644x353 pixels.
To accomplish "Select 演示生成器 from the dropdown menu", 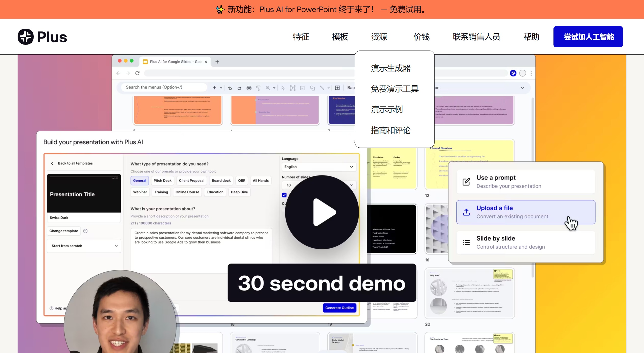I will point(391,68).
